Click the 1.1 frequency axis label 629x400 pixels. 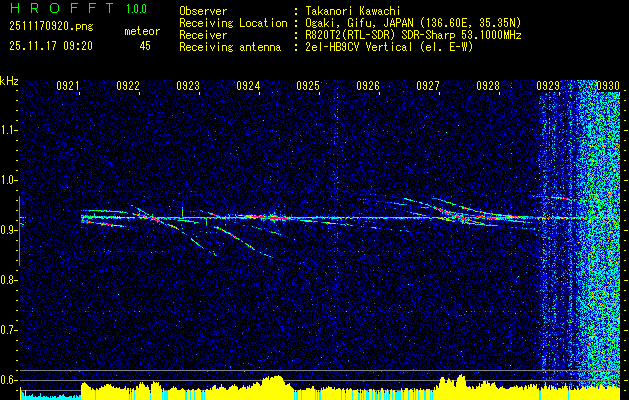click(x=8, y=130)
